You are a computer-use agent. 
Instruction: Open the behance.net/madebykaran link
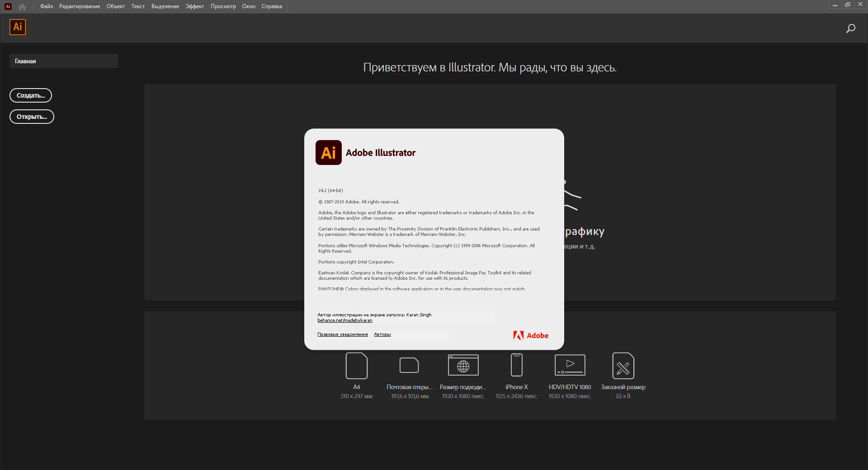(345, 320)
